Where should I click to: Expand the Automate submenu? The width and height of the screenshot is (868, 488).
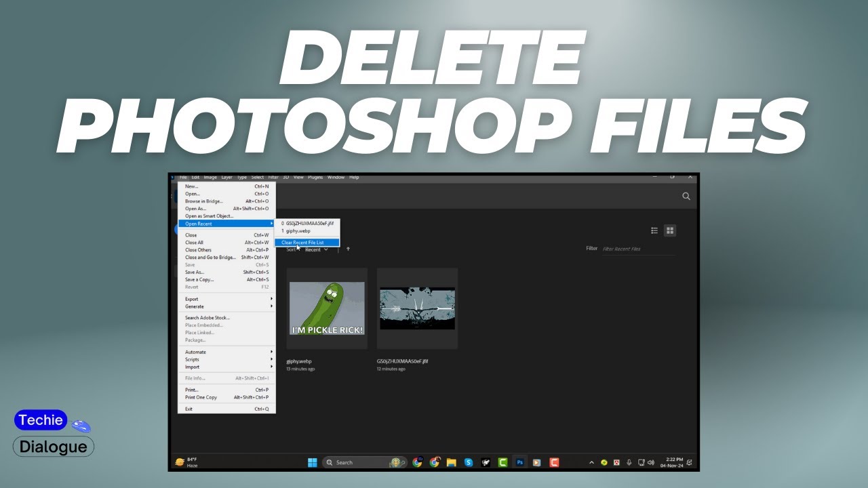pos(226,352)
